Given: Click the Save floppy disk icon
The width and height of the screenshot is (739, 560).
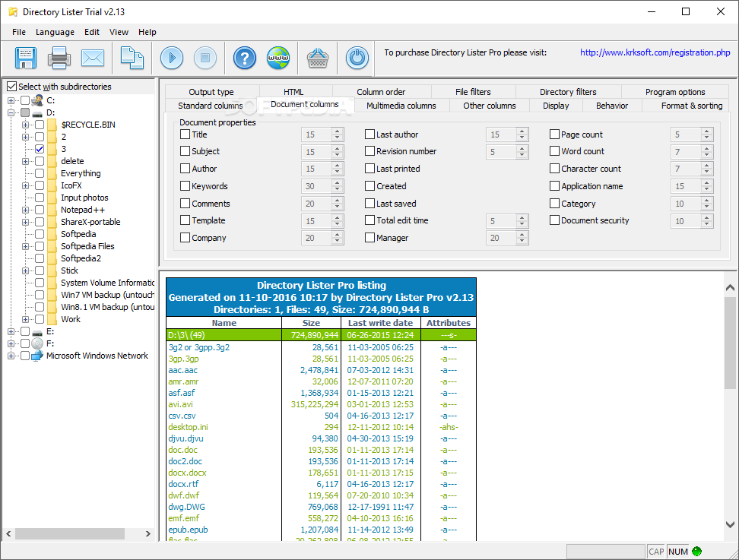Looking at the screenshot, I should pyautogui.click(x=25, y=58).
